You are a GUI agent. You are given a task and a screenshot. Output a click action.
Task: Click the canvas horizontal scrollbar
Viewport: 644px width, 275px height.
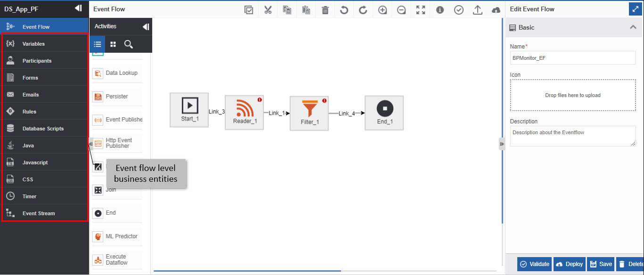(x=247, y=271)
